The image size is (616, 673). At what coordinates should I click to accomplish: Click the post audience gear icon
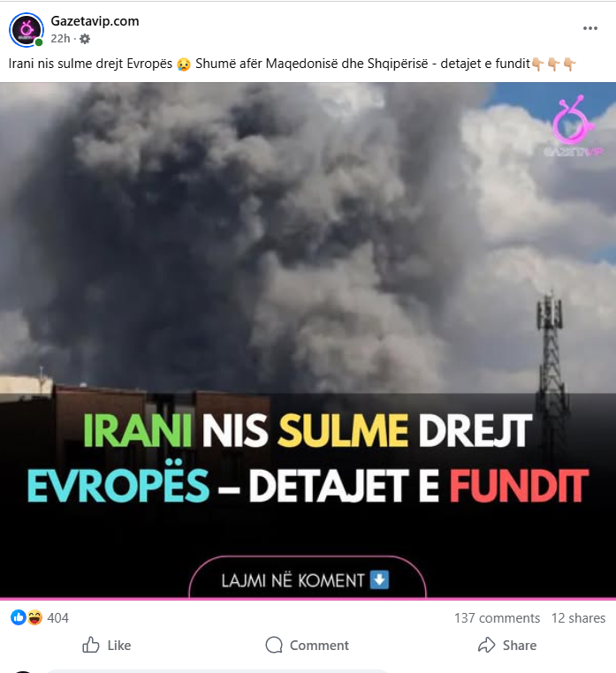[85, 39]
